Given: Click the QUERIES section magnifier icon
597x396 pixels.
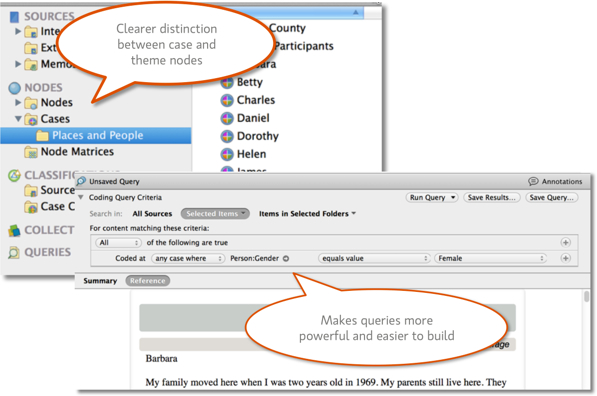Looking at the screenshot, I should click(x=14, y=252).
